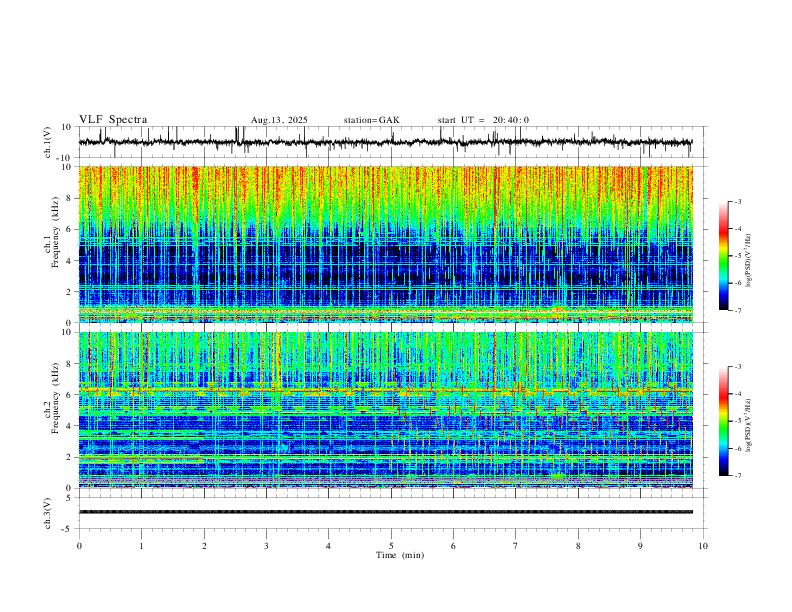Click time axis tick label '7'
The height and width of the screenshot is (612, 792).
(x=516, y=546)
